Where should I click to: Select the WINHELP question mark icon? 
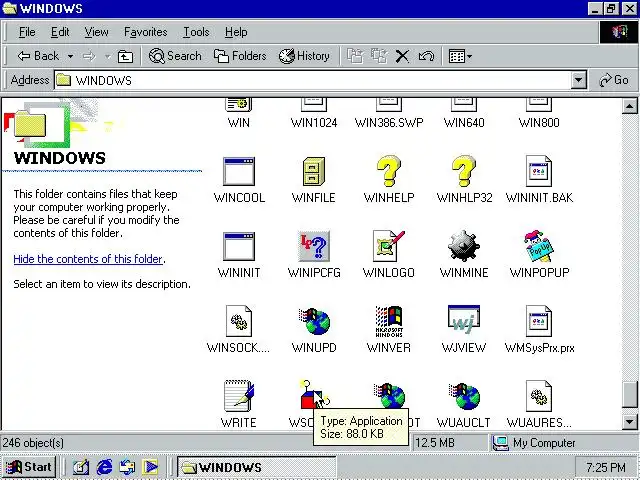pos(389,171)
